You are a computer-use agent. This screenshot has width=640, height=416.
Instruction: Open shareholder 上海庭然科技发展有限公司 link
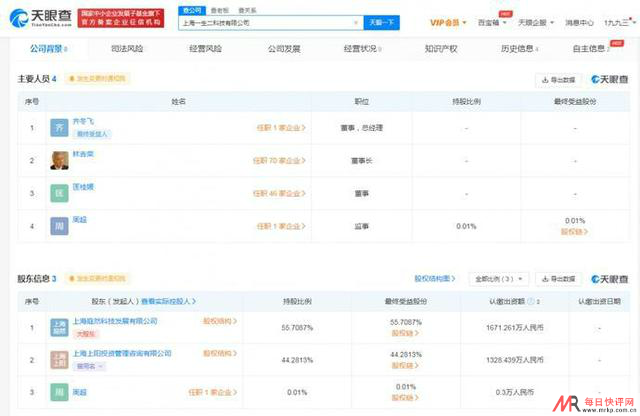tap(115, 321)
